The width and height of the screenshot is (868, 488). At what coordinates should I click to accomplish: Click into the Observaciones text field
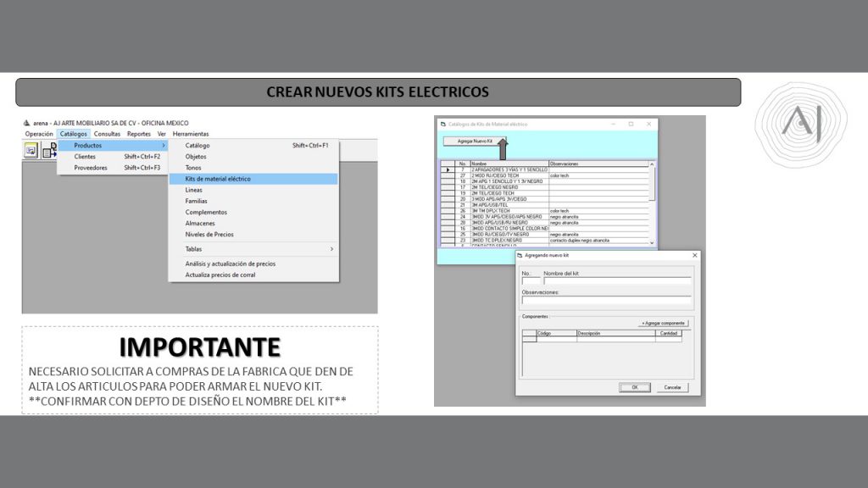point(606,300)
